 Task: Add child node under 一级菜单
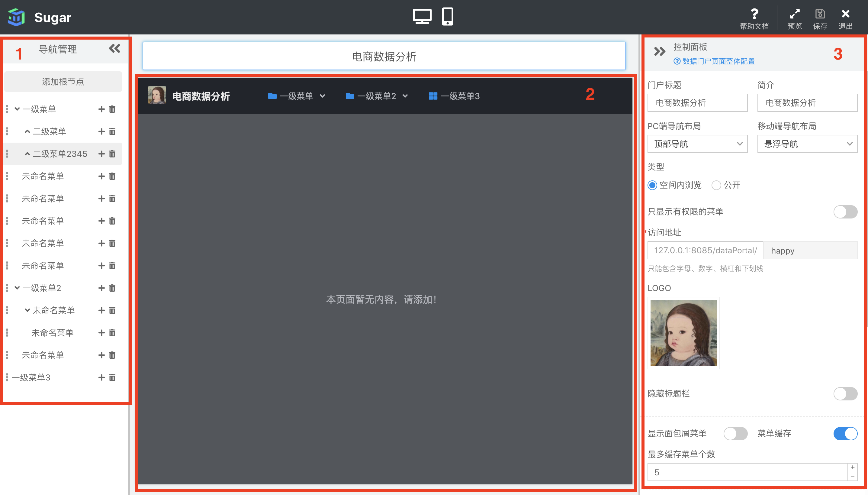[101, 109]
